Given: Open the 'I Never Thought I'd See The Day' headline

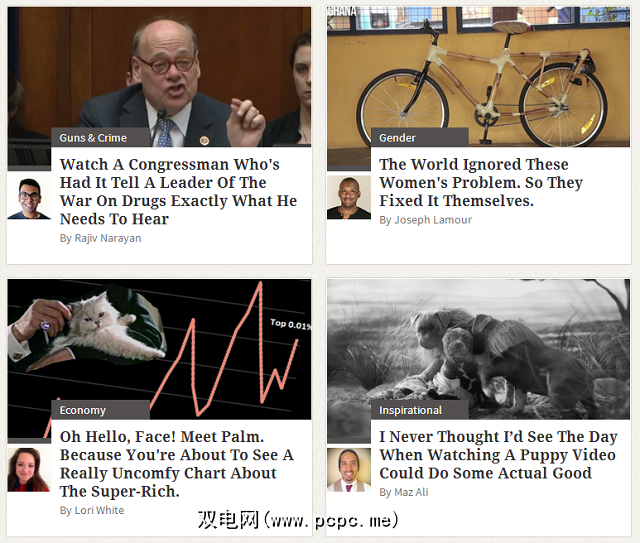Looking at the screenshot, I should (x=498, y=455).
